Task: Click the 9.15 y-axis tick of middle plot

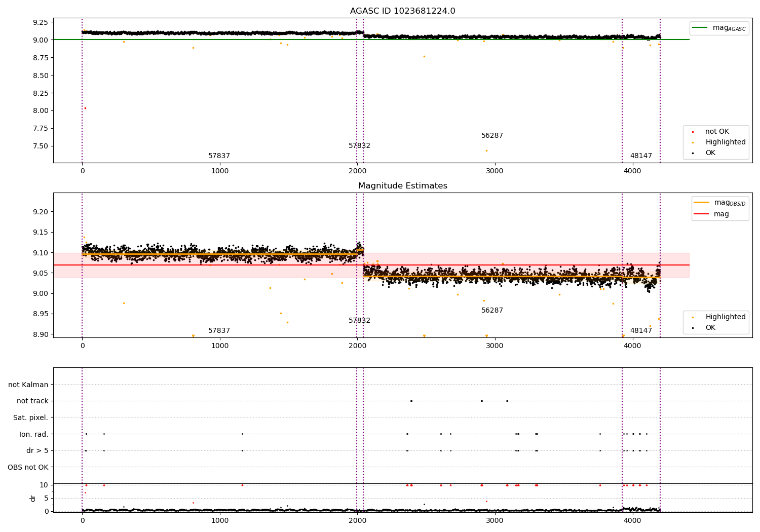Action: tap(40, 233)
